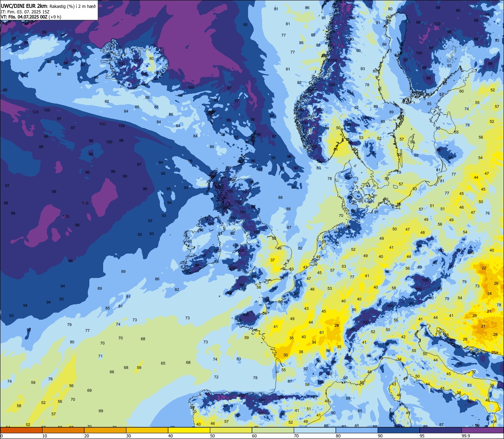The width and height of the screenshot is (504, 439).
Task: Pick the legend swatch between 20 and 30
Action: [x=105, y=430]
